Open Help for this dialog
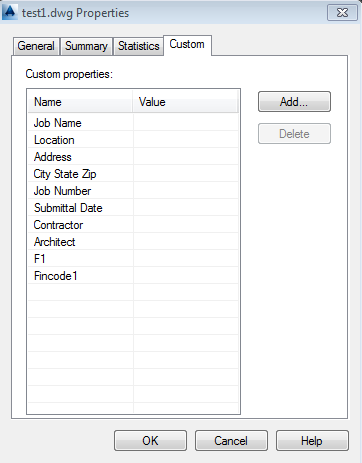The width and height of the screenshot is (362, 463). point(312,441)
